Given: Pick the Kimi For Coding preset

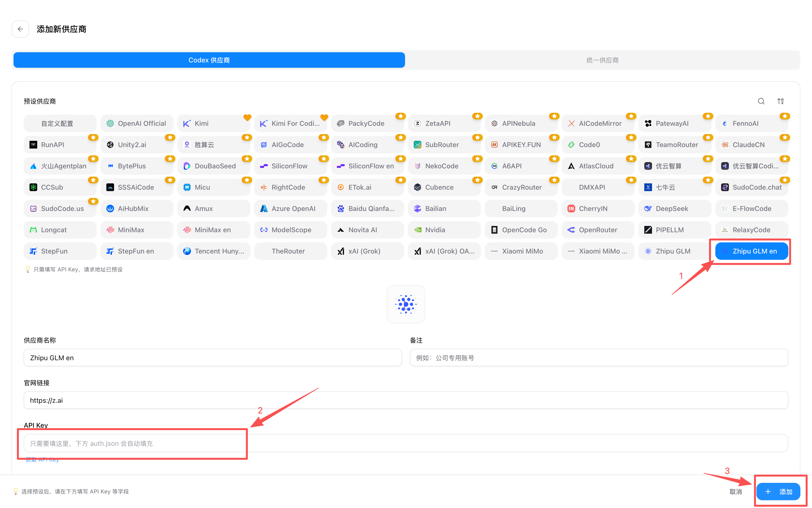Looking at the screenshot, I should [x=290, y=123].
